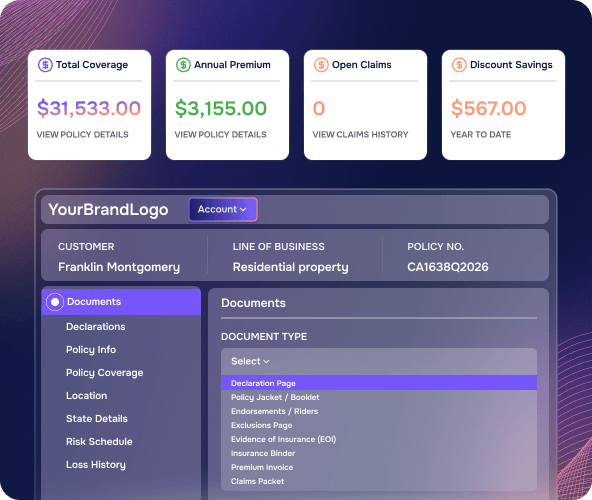This screenshot has height=500, width=592.
Task: Choose Insurance Binder option
Action: coord(263,453)
